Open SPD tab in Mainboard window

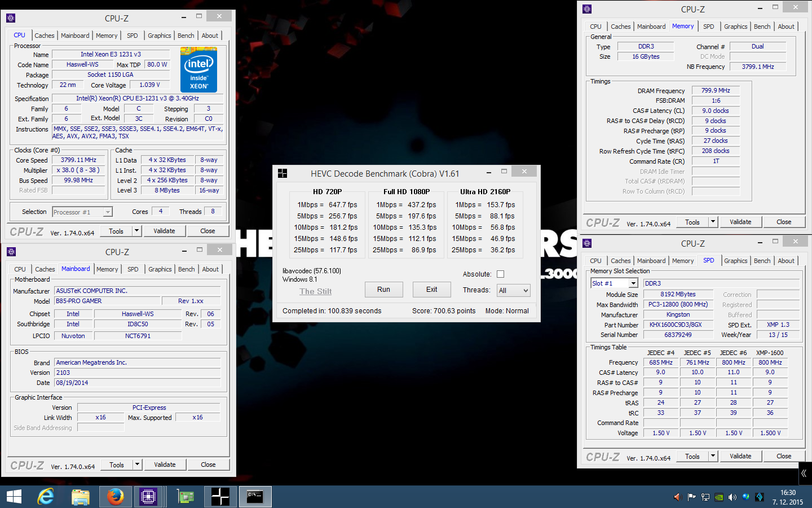133,269
